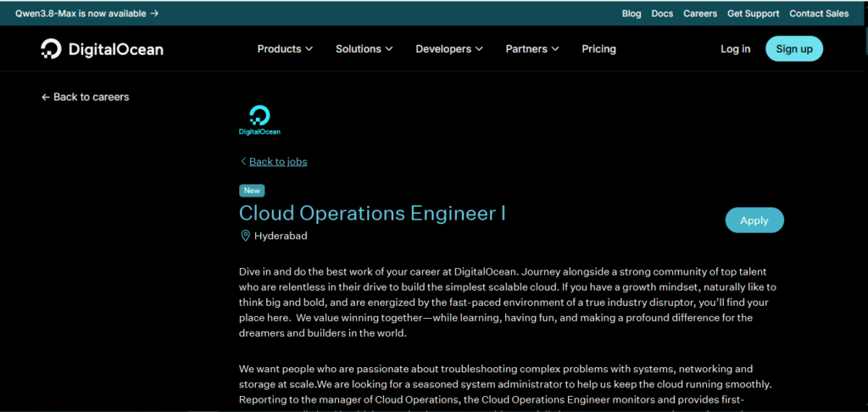Go back via Back to careers link

(86, 97)
